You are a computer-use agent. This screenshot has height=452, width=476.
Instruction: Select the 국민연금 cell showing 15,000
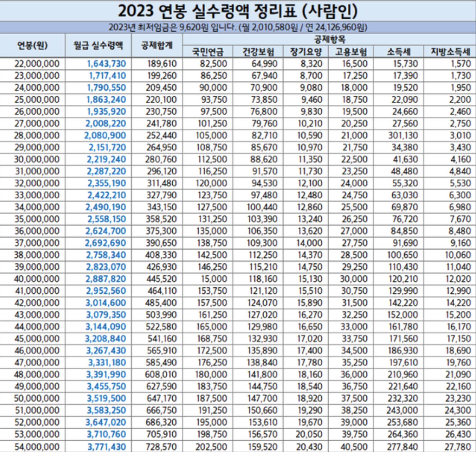pos(214,279)
